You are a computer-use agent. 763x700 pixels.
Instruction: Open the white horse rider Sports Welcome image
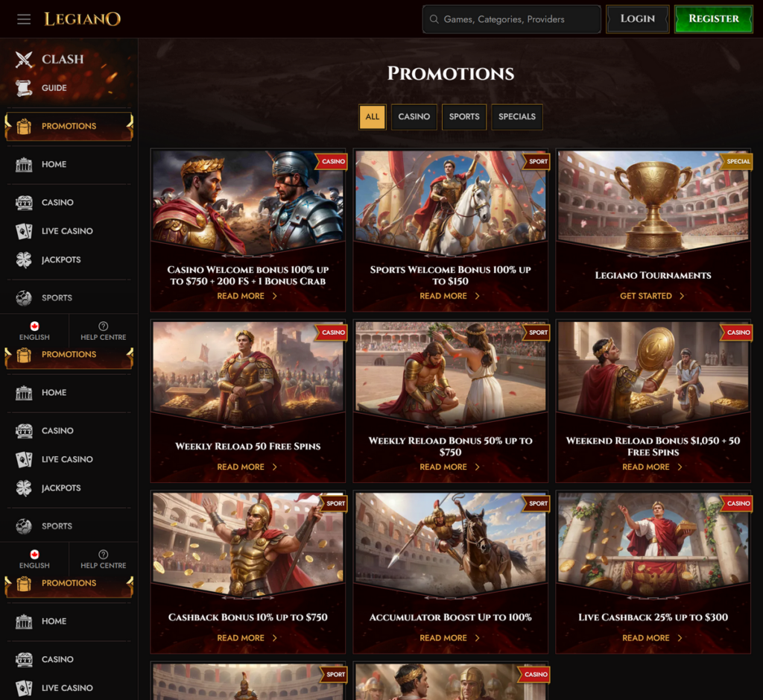[x=450, y=202]
